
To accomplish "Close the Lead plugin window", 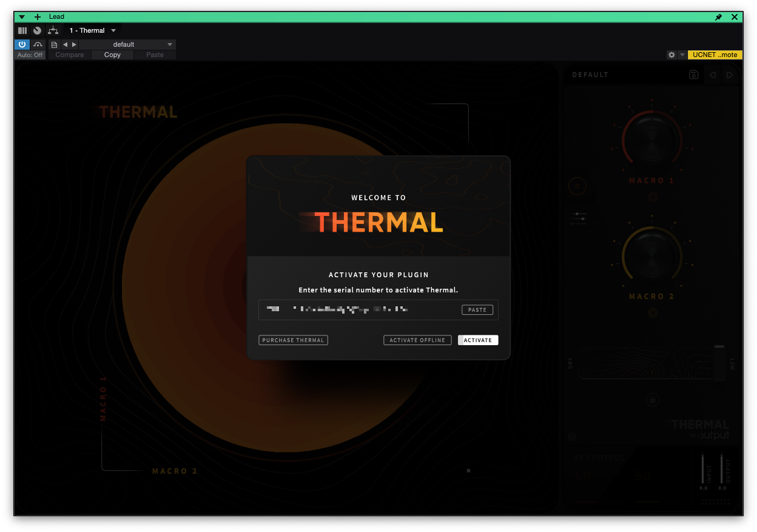I will coord(735,17).
